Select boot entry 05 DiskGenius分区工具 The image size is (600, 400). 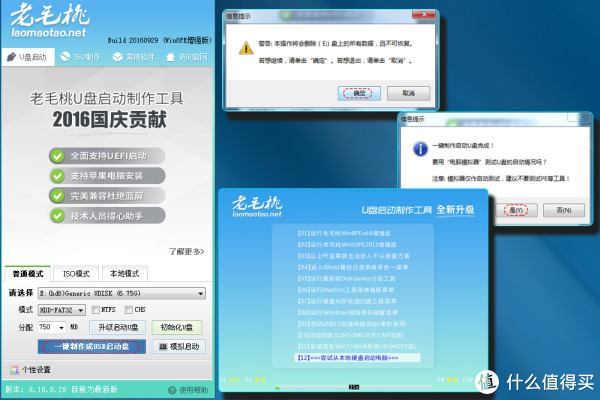coord(346,278)
